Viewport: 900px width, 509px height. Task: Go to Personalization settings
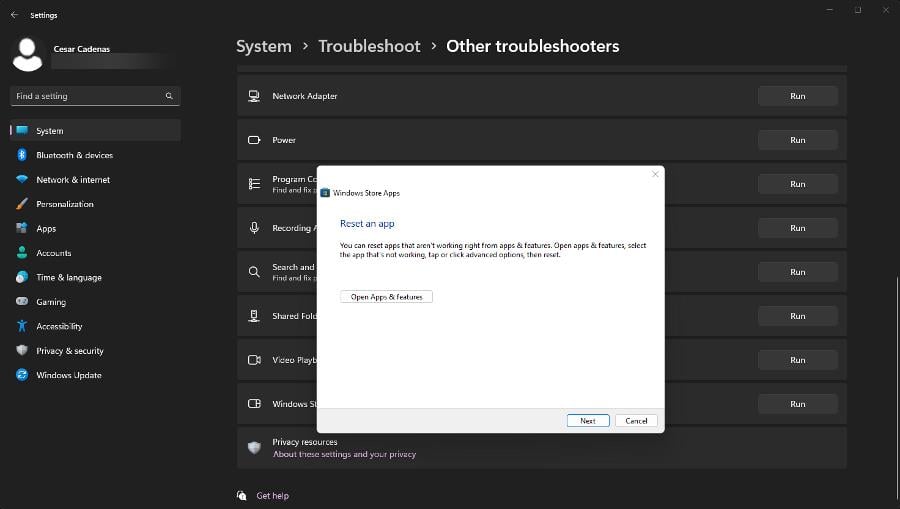(x=95, y=204)
